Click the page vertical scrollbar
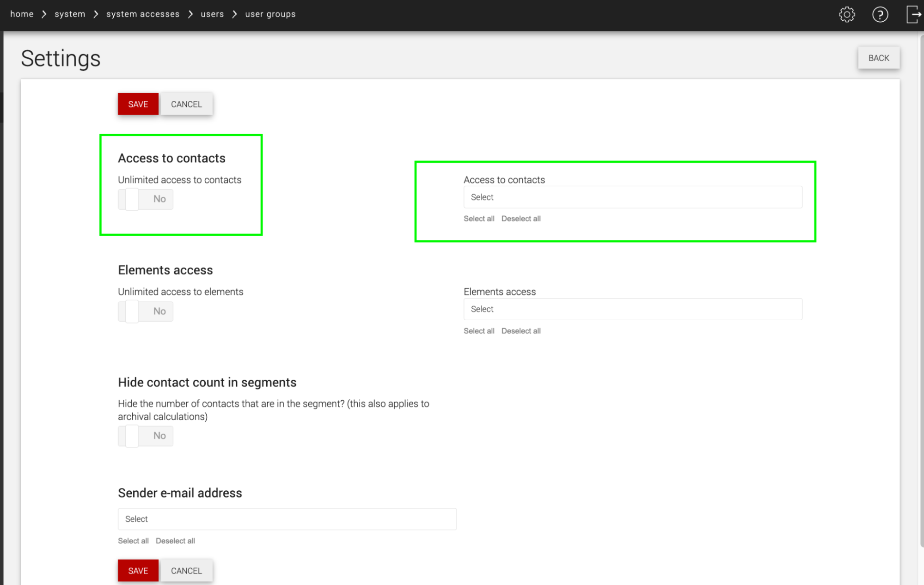The image size is (924, 585). 921,291
